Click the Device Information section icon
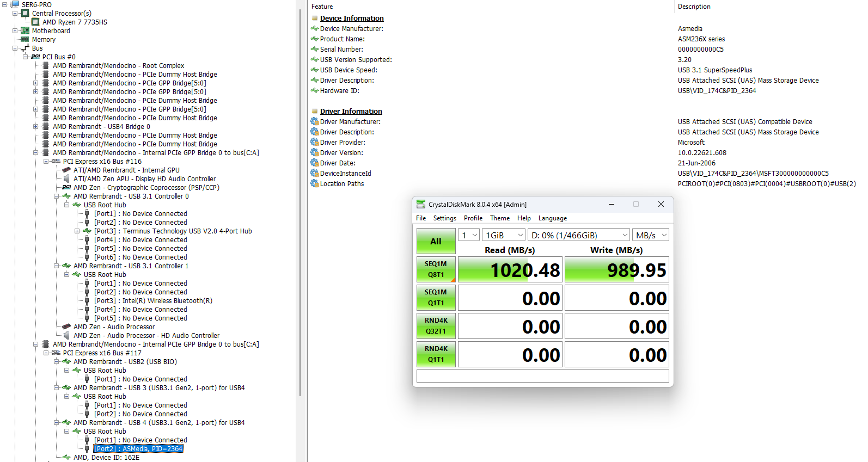 pos(314,18)
